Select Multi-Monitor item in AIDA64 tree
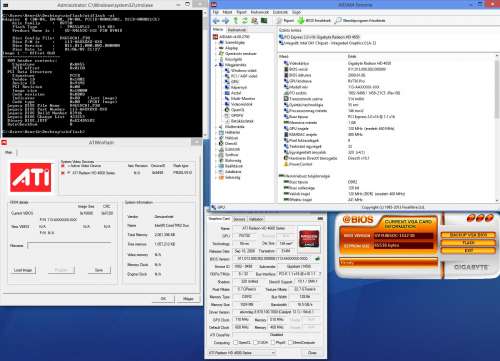 (x=240, y=99)
